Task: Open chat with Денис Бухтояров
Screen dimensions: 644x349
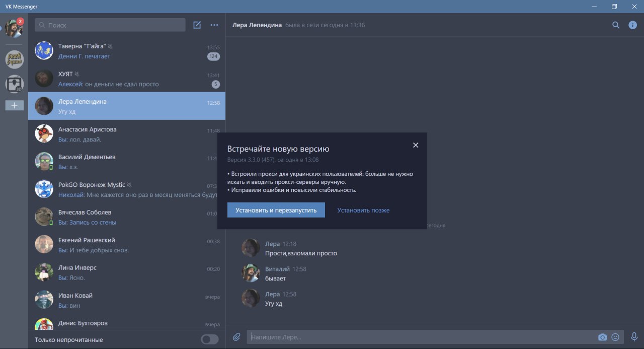Action: point(127,322)
